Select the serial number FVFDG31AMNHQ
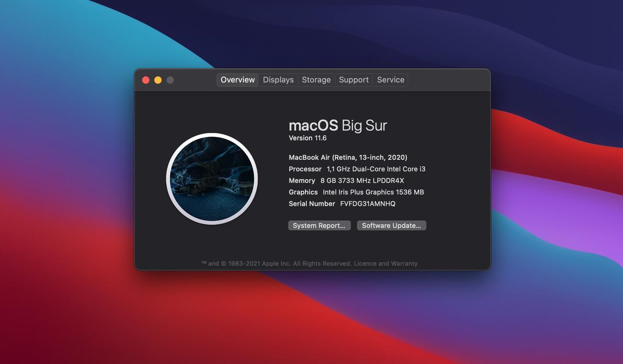 point(368,204)
